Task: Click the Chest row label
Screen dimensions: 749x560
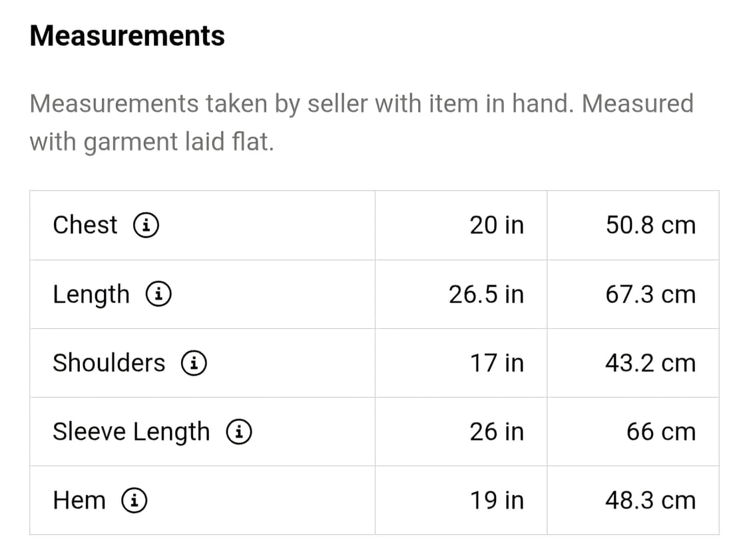Action: [85, 225]
